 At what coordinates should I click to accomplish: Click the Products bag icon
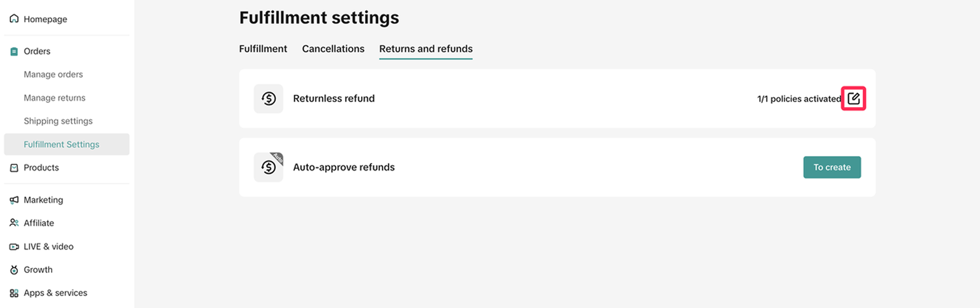click(x=14, y=168)
